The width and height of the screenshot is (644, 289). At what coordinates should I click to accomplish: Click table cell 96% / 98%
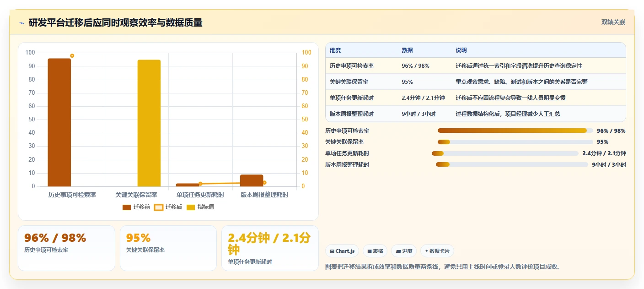[415, 66]
